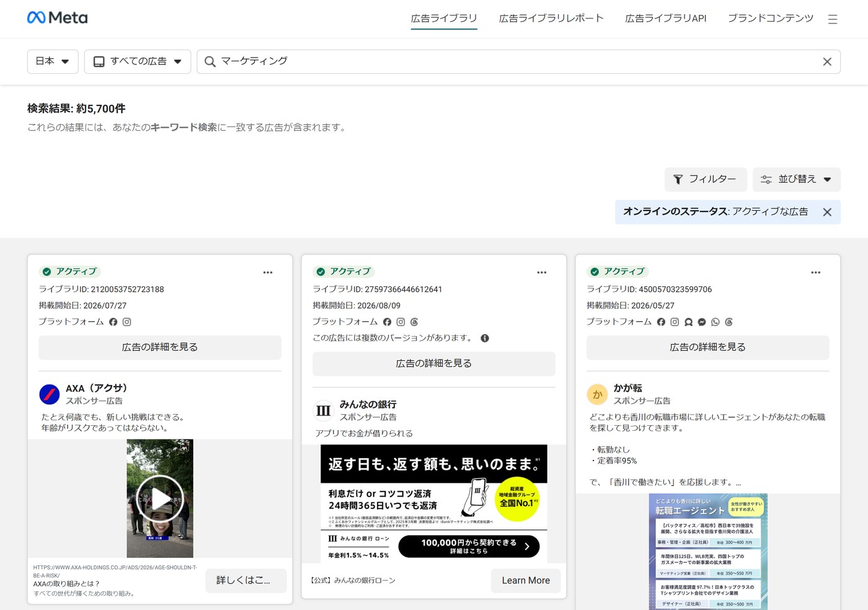Open the 転職エージェント ad image

[708, 552]
